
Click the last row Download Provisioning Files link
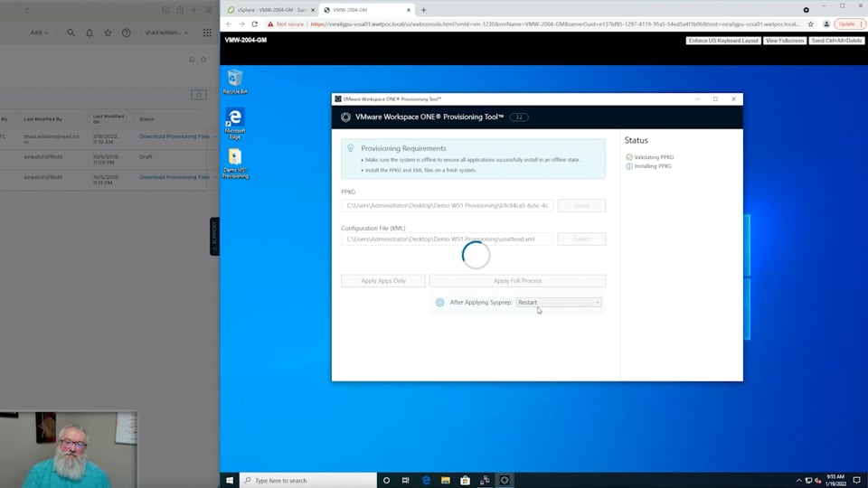coord(175,177)
